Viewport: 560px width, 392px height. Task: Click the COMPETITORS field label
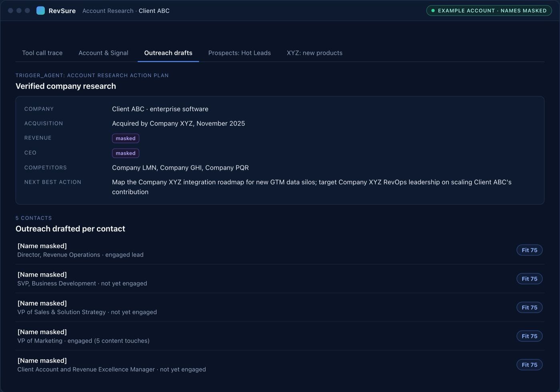[46, 167]
